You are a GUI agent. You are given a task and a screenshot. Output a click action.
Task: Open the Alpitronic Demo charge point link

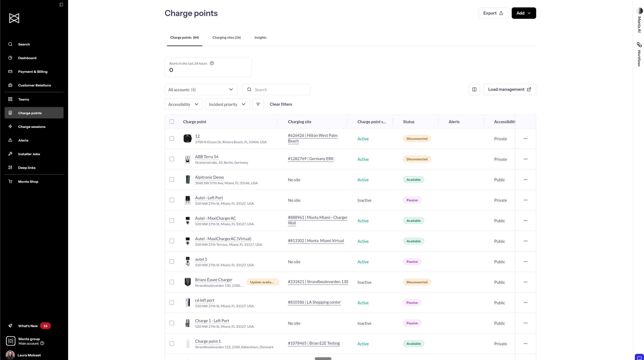(x=209, y=177)
